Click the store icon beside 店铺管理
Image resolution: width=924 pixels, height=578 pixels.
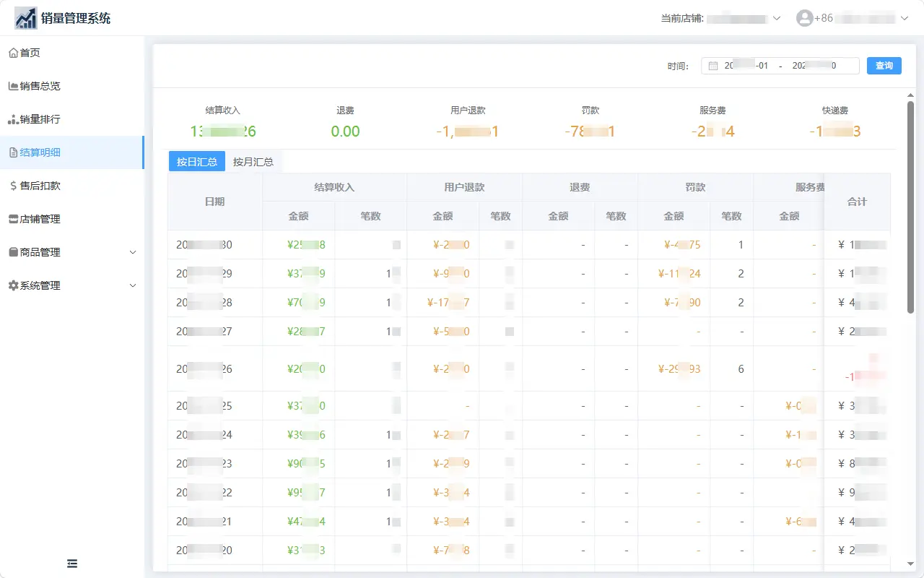pyautogui.click(x=13, y=219)
